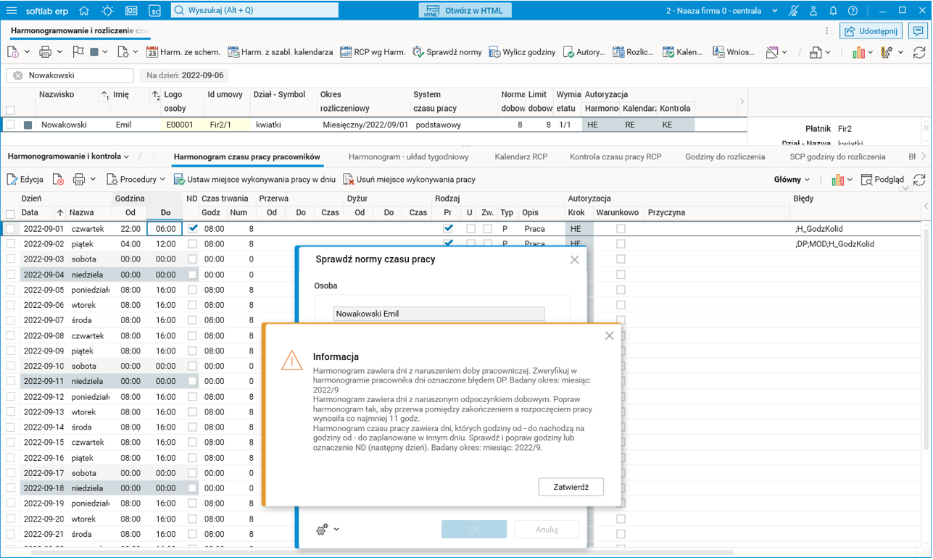Tick ND checkbox for 2022-09-03
The width and height of the screenshot is (933, 560).
tap(192, 259)
